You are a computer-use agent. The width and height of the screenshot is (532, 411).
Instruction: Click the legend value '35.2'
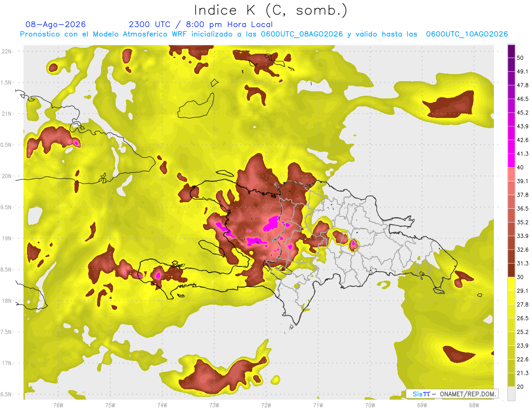pos(523,222)
